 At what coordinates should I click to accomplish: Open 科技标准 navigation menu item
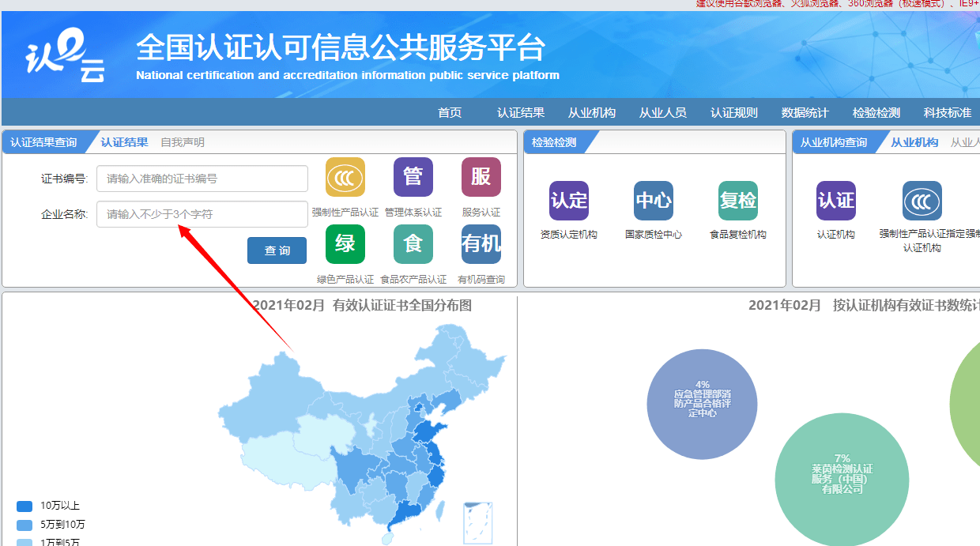click(948, 112)
